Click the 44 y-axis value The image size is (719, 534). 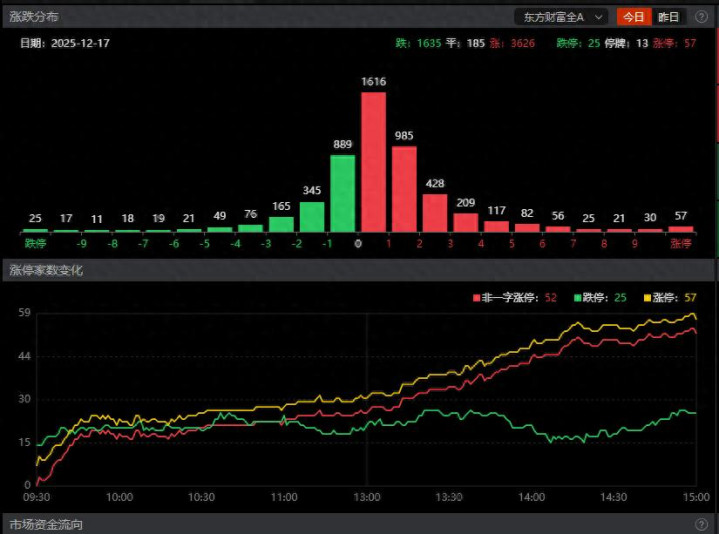click(24, 356)
